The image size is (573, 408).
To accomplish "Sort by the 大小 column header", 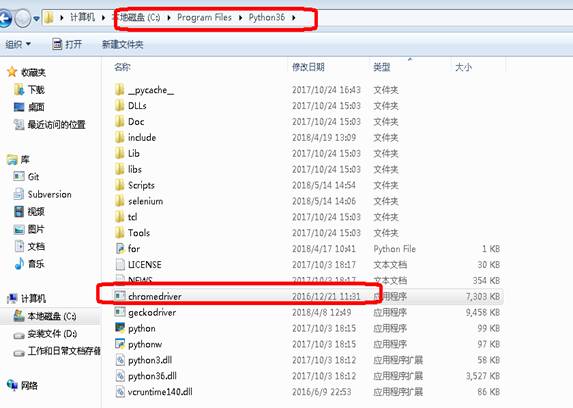I will [463, 67].
